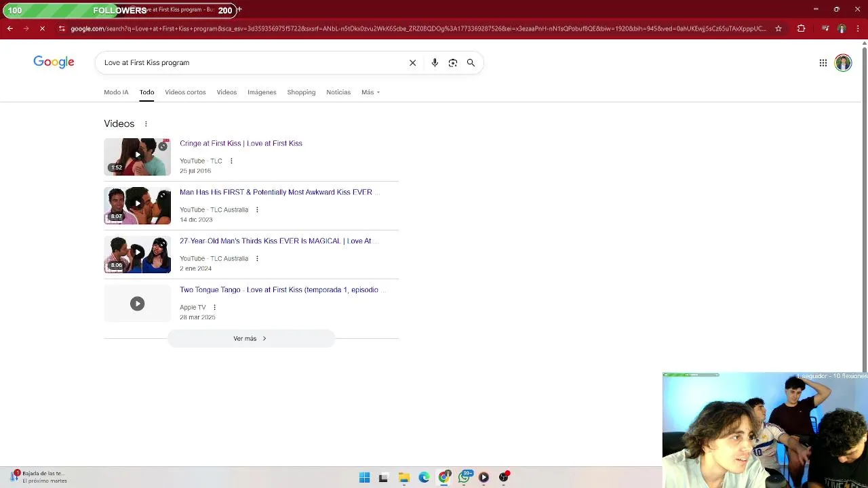The image size is (868, 488).
Task: Open options for the YouTube · TLC result
Action: click(231, 161)
